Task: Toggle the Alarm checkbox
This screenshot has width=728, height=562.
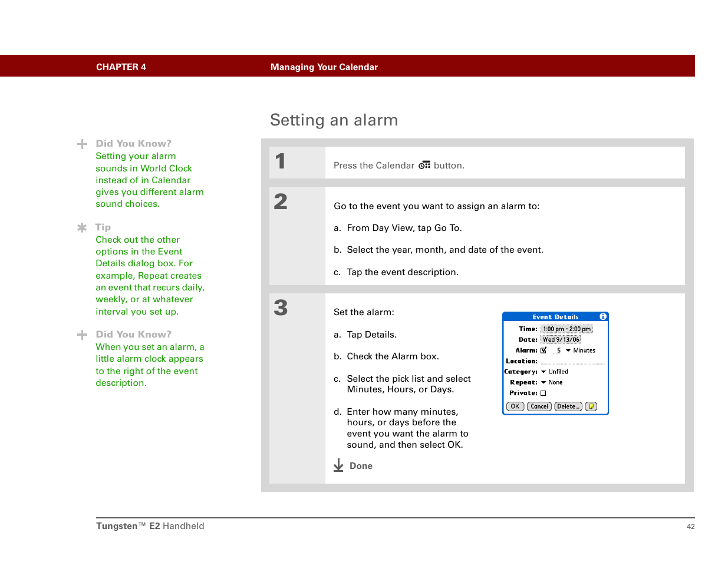Action: click(543, 350)
